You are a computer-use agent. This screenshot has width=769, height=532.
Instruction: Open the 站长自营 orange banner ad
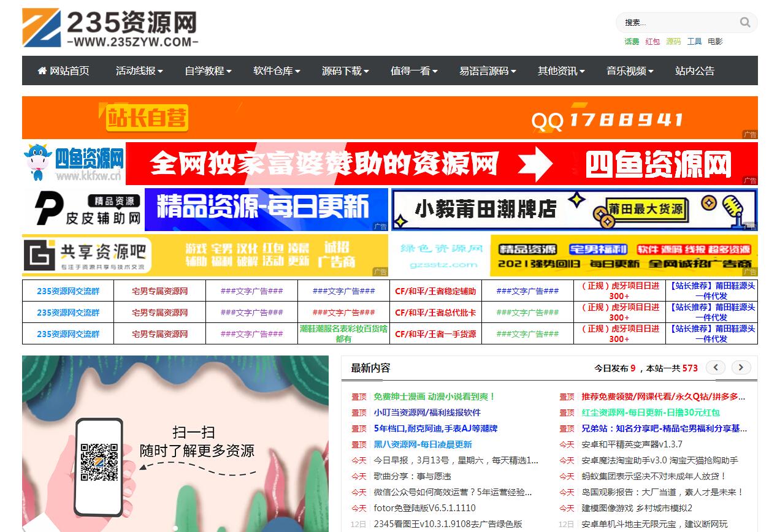tap(390, 118)
